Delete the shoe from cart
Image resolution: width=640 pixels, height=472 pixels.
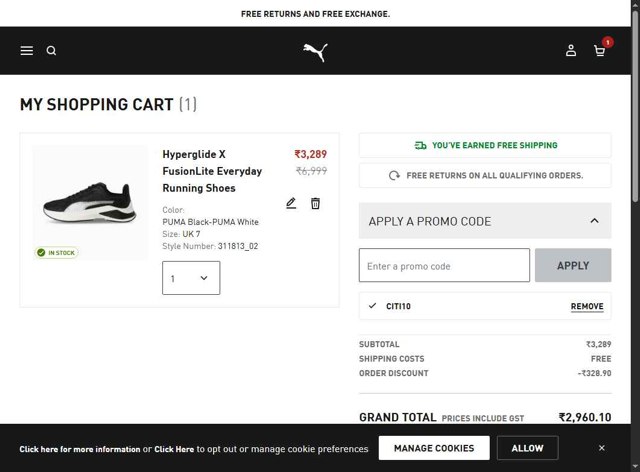click(315, 203)
